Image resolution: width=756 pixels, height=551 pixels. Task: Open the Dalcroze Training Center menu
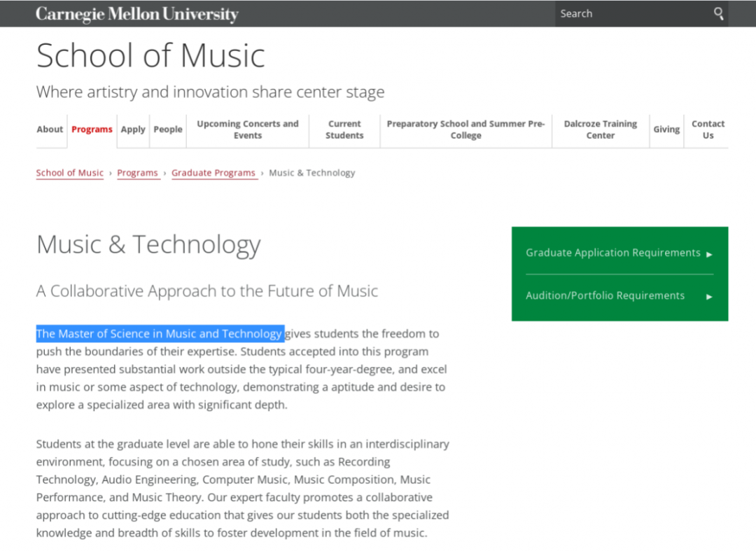[x=601, y=130]
